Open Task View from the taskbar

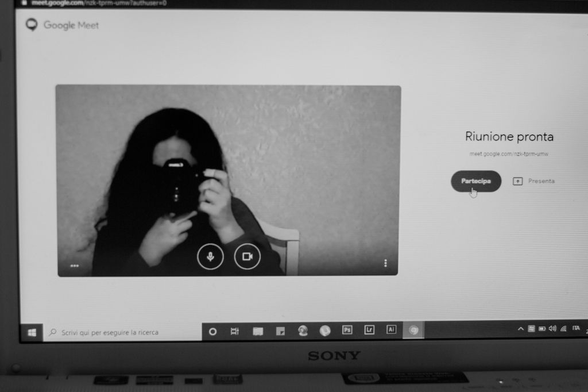[x=234, y=331]
